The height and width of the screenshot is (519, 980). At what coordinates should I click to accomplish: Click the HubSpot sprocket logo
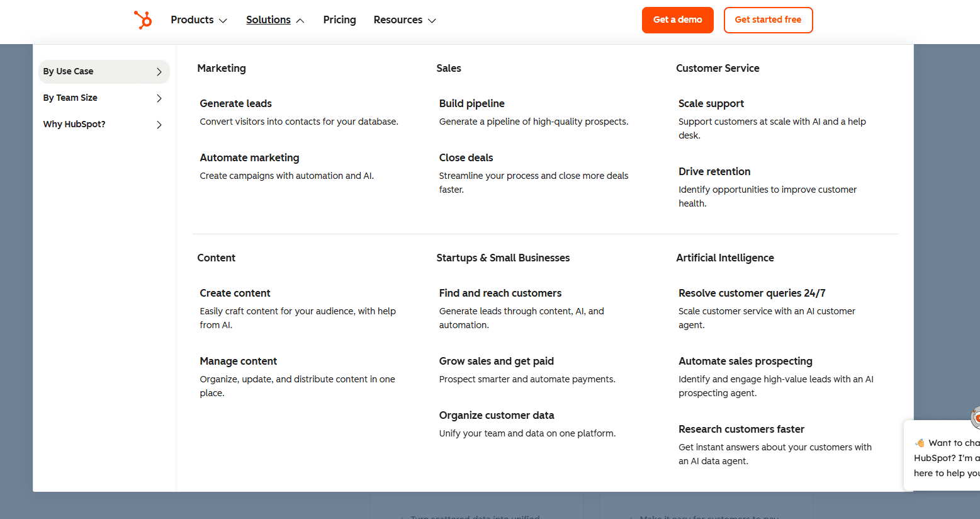point(143,20)
